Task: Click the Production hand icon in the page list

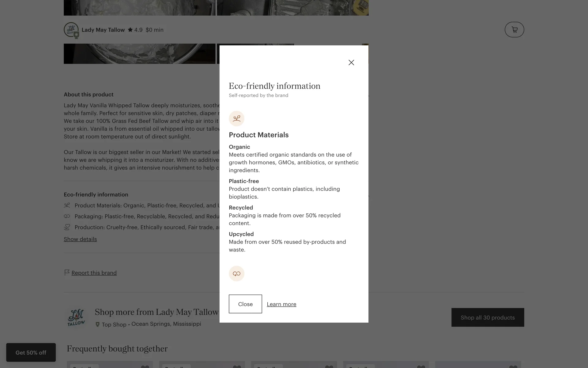Action: (x=67, y=227)
